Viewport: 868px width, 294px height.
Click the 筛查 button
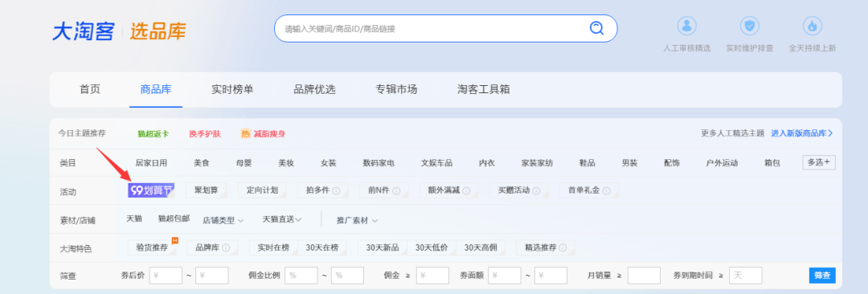pyautogui.click(x=822, y=276)
